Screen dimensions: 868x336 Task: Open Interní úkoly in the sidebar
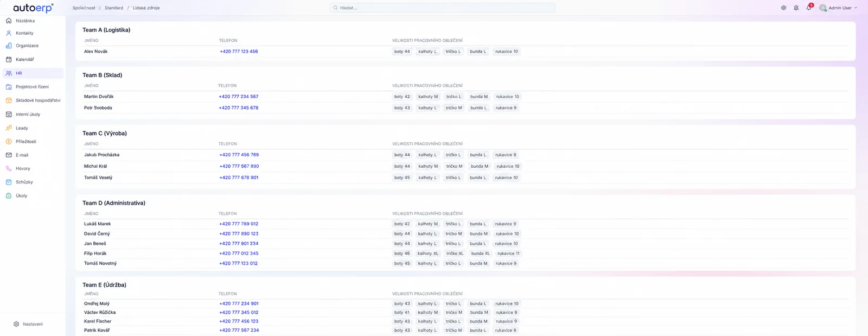click(x=28, y=115)
